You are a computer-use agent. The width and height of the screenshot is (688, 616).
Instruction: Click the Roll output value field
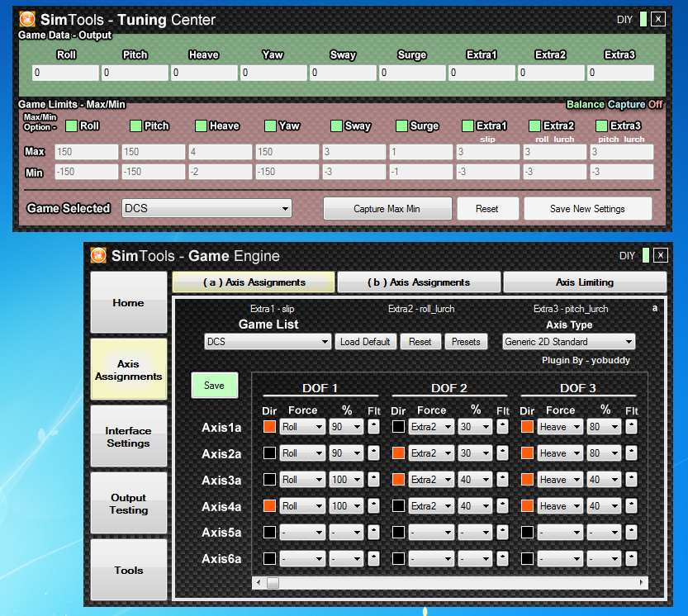[x=65, y=73]
